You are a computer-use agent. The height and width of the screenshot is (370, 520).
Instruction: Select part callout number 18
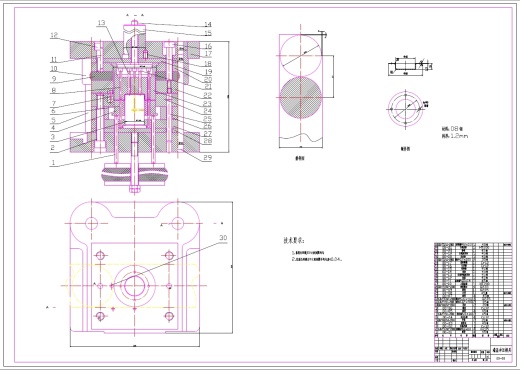click(x=208, y=63)
